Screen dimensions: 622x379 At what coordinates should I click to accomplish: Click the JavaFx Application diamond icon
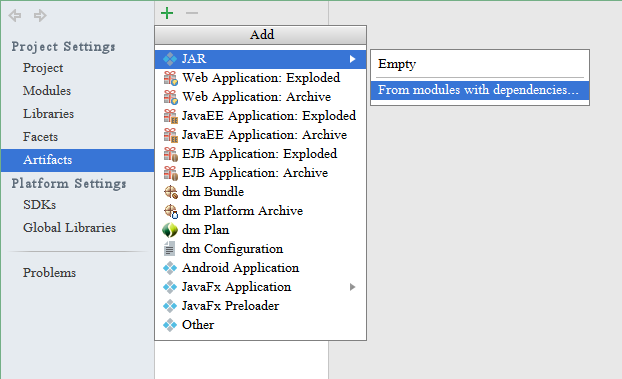point(170,287)
